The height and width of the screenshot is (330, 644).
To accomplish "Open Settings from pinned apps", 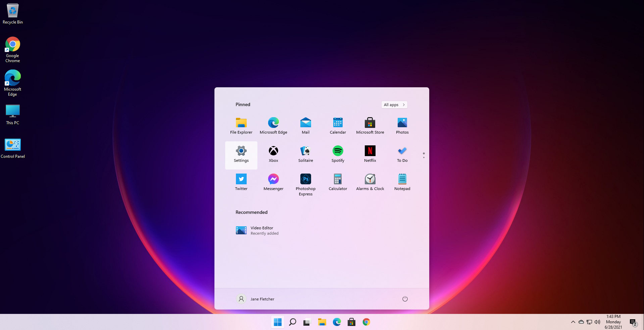I will click(x=241, y=155).
